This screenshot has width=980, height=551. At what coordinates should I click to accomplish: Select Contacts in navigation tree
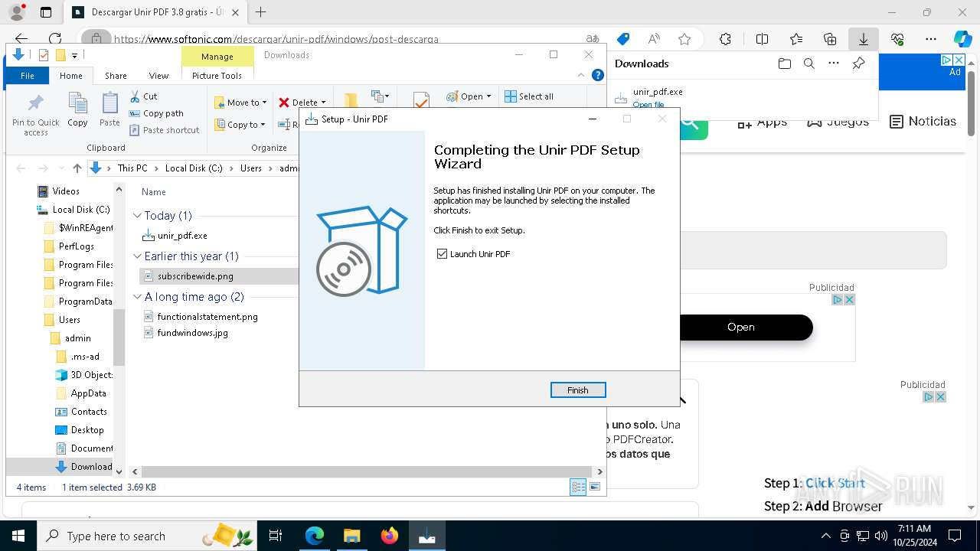point(89,412)
